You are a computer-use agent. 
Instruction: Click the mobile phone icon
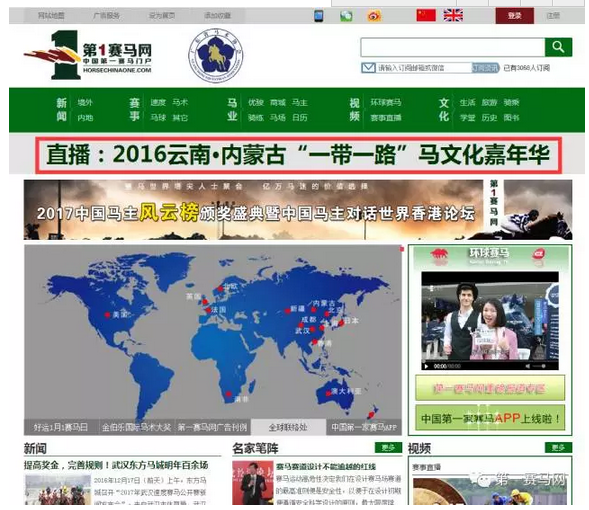pyautogui.click(x=319, y=16)
